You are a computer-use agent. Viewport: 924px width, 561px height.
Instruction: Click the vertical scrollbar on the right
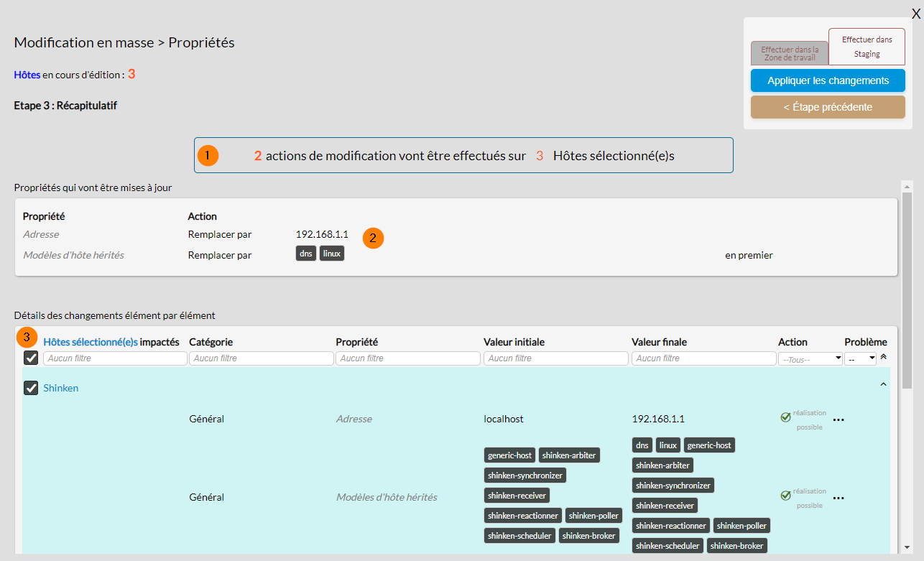coord(907,287)
